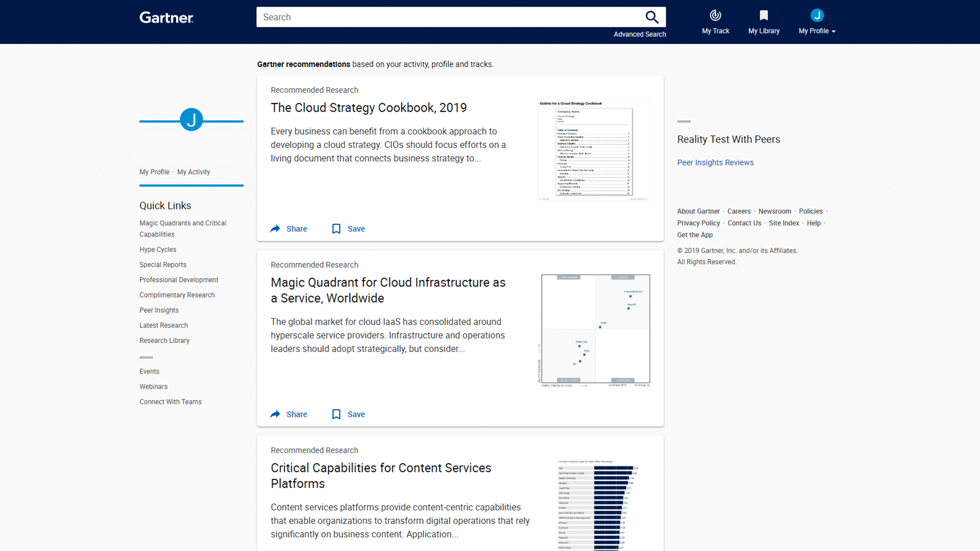Open Privacy Policy footer link

(x=698, y=223)
